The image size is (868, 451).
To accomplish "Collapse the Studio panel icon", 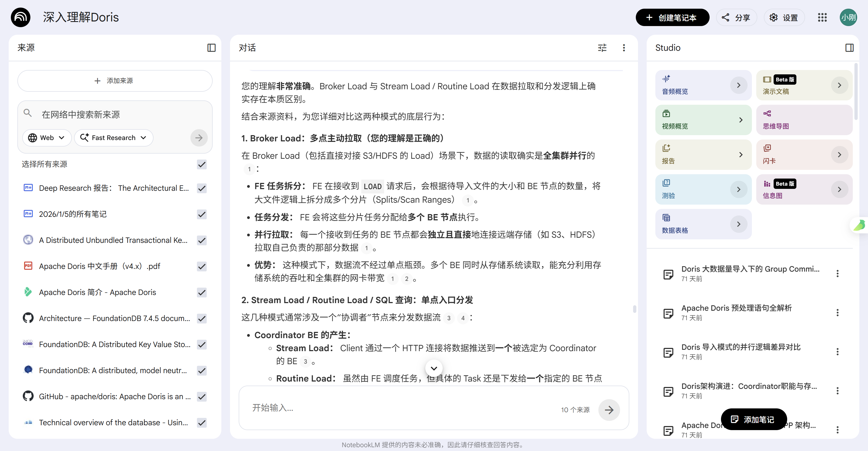I will 849,48.
